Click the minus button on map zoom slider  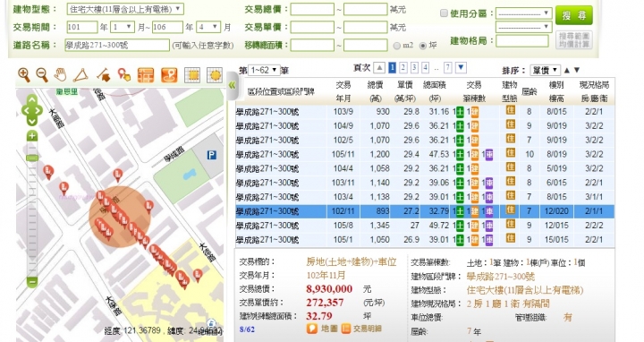tap(32, 282)
